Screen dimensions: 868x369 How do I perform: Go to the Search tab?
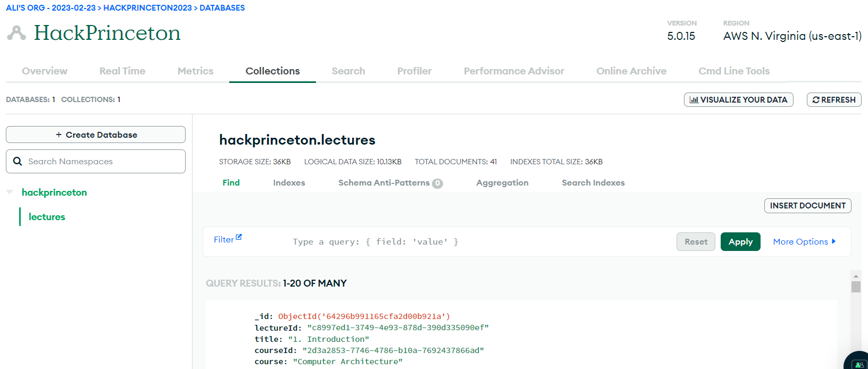[x=348, y=71]
